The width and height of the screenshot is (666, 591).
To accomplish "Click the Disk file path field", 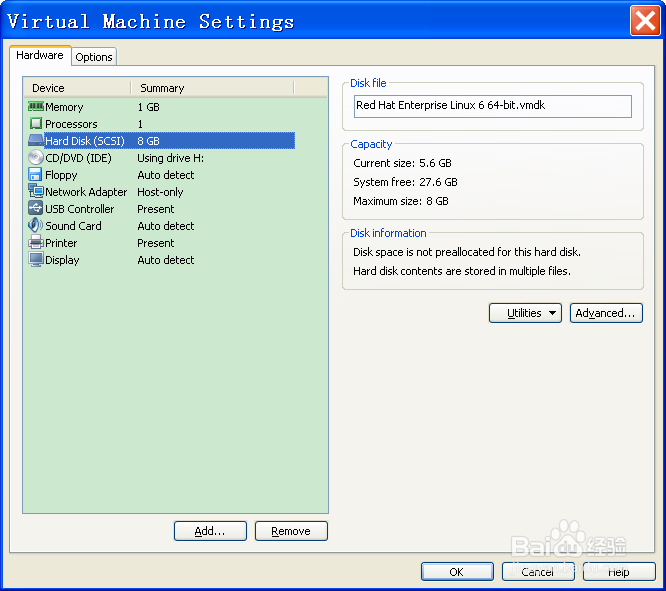I will click(493, 106).
